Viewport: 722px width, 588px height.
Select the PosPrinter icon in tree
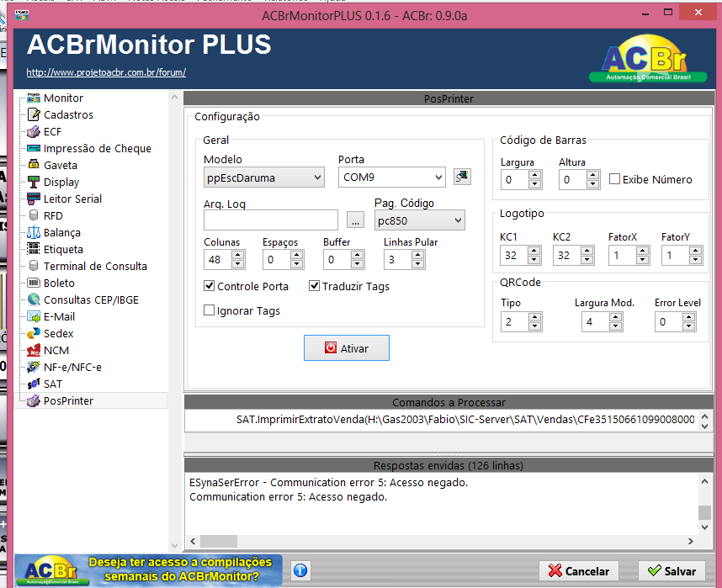click(33, 400)
